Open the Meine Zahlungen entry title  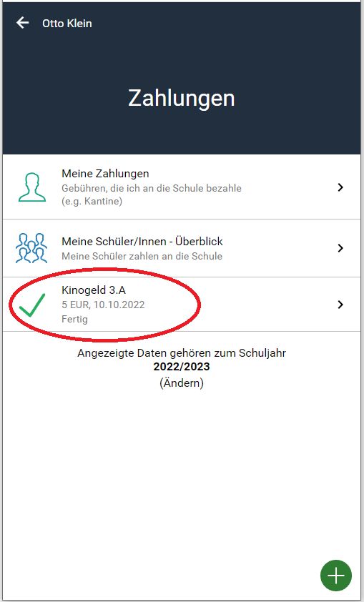(105, 174)
